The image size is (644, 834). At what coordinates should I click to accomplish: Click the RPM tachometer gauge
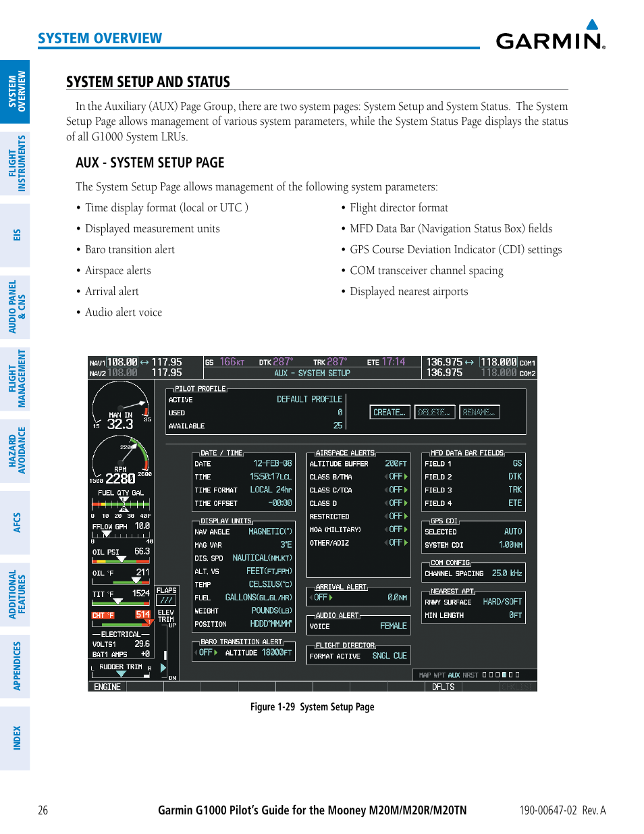pos(121,460)
